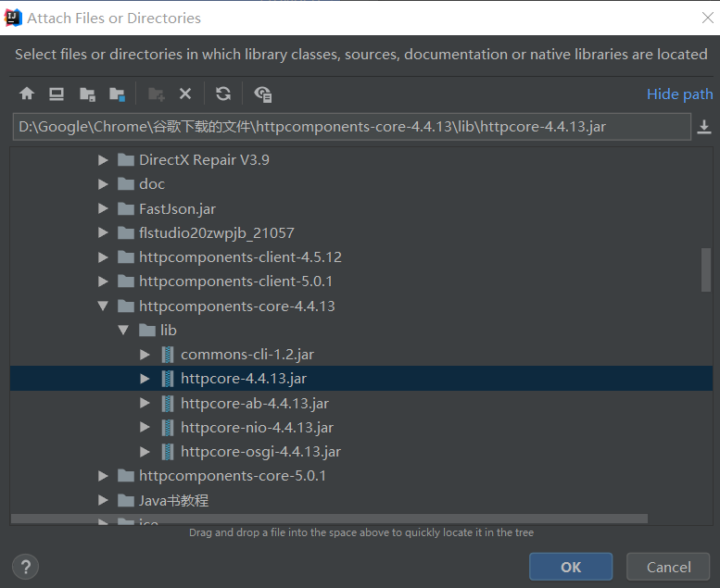Click the OK button
Image resolution: width=720 pixels, height=588 pixels.
click(571, 567)
